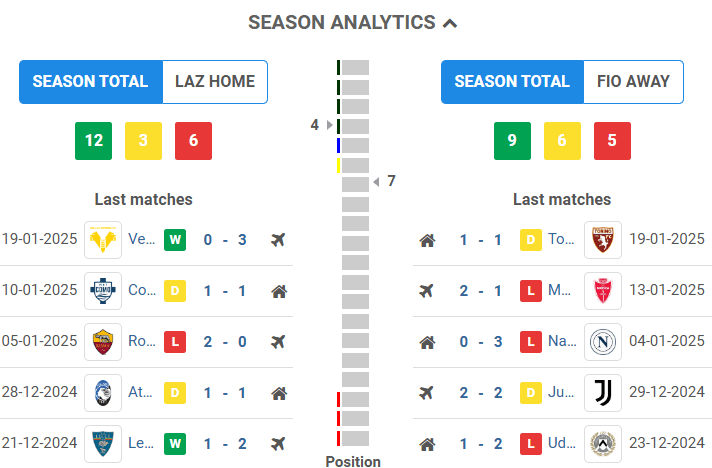Click the Como team crest
Viewport: 712px width, 468px height.
[x=104, y=291]
